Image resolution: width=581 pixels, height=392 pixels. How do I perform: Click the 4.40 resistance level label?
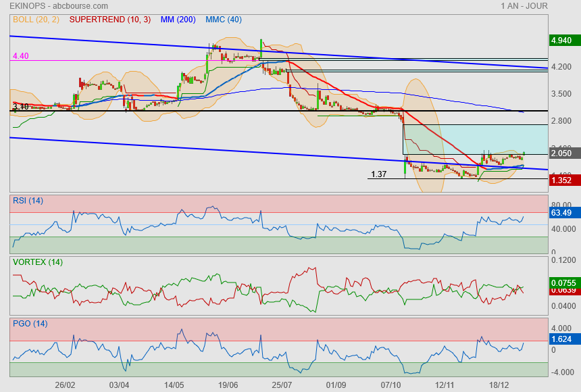tap(20, 56)
